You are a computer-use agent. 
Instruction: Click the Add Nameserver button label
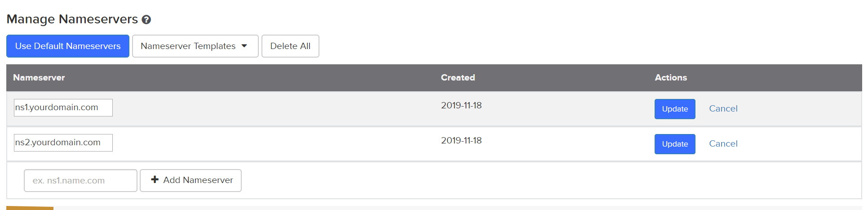(198, 180)
